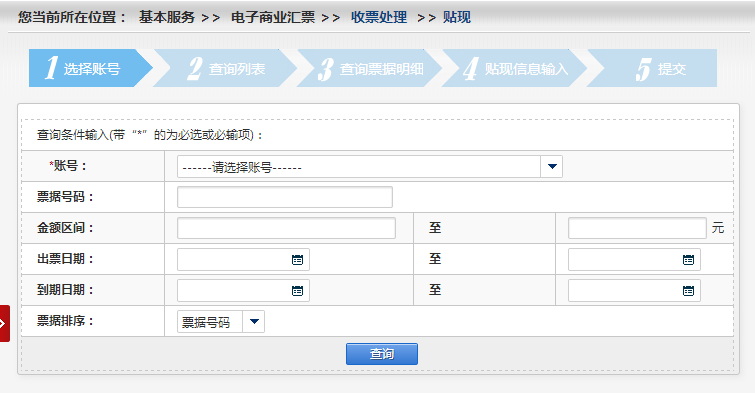Select step 3 查询票据明细 tab
This screenshot has width=755, height=393.
pyautogui.click(x=370, y=68)
